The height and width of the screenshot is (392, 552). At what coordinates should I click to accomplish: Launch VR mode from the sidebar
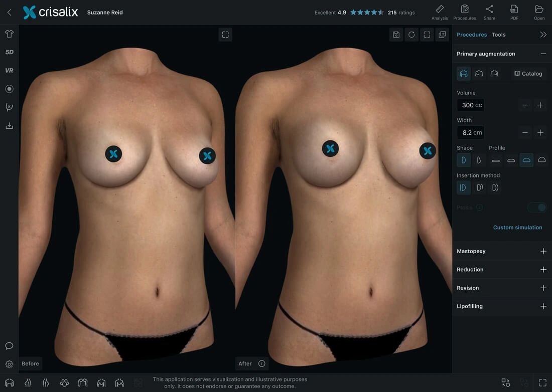pos(9,70)
